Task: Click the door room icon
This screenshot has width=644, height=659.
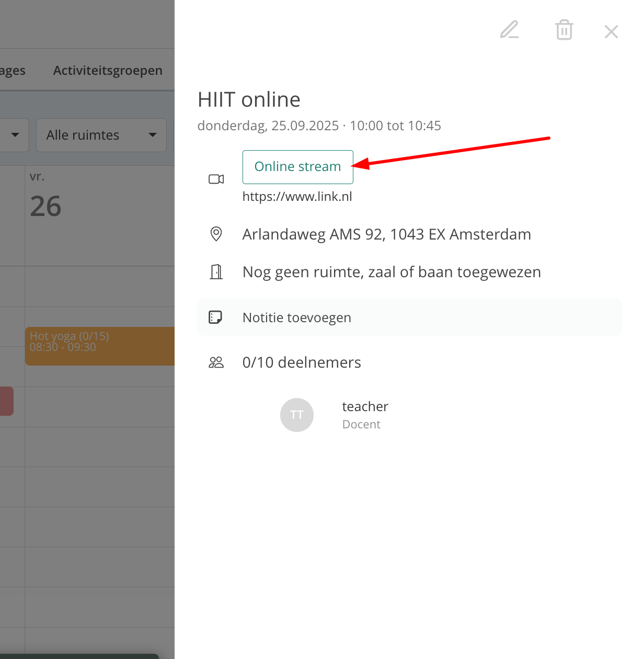Action: point(216,272)
